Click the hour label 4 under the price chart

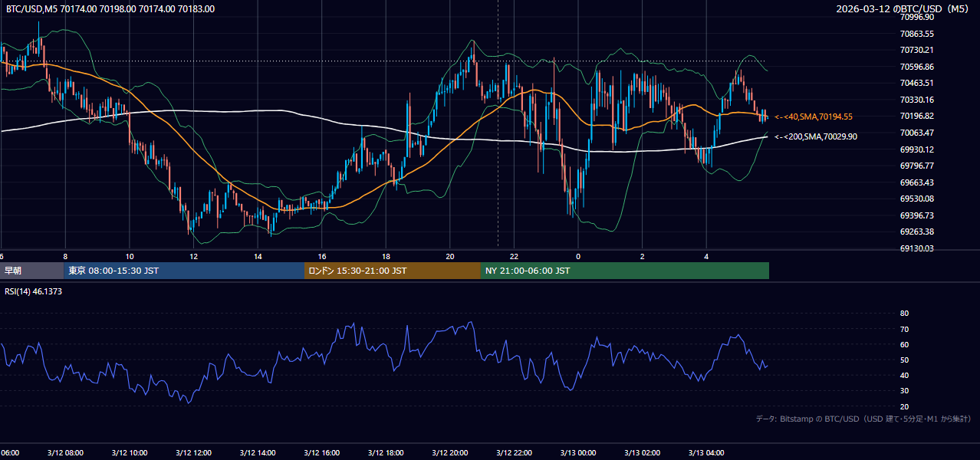point(706,256)
